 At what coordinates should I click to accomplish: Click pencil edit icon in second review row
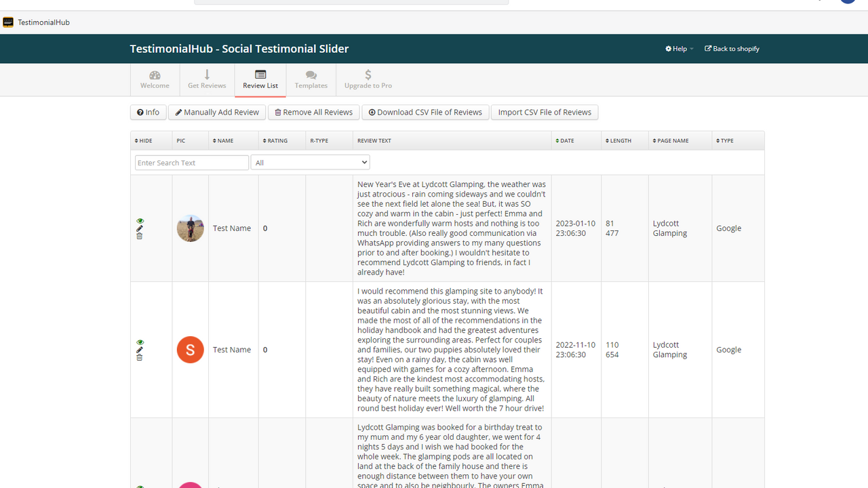[140, 350]
